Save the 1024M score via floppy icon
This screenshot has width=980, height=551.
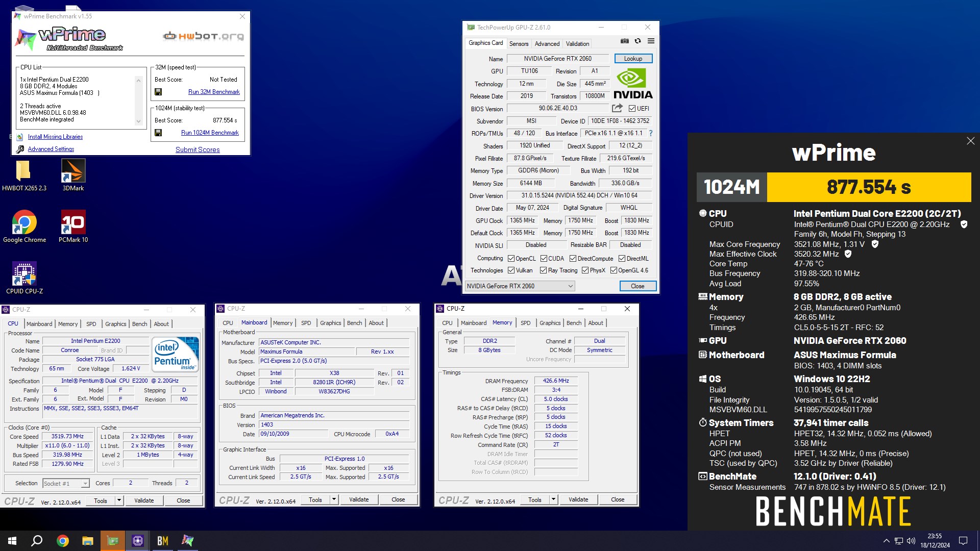coord(158,133)
